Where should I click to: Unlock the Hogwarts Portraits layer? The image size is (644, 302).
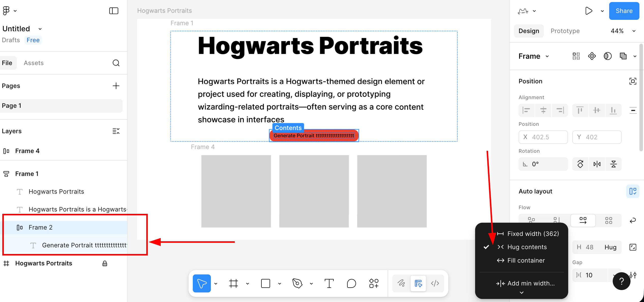105,263
